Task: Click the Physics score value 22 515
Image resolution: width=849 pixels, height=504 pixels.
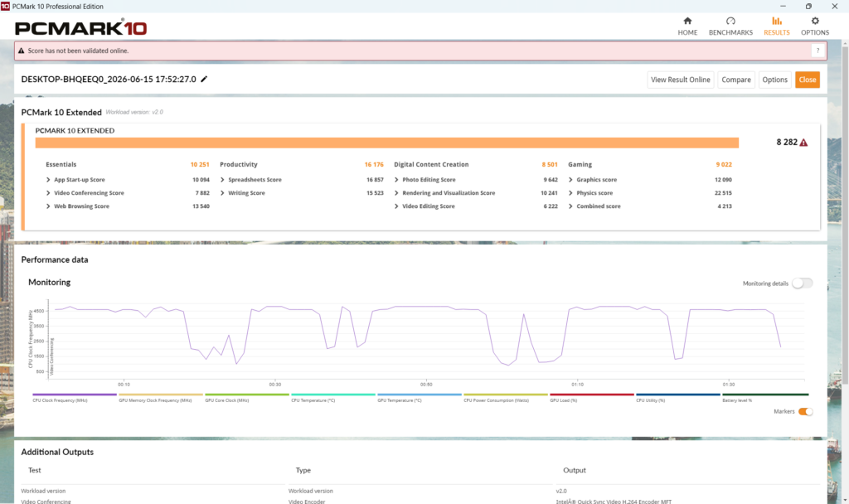Action: [x=723, y=193]
